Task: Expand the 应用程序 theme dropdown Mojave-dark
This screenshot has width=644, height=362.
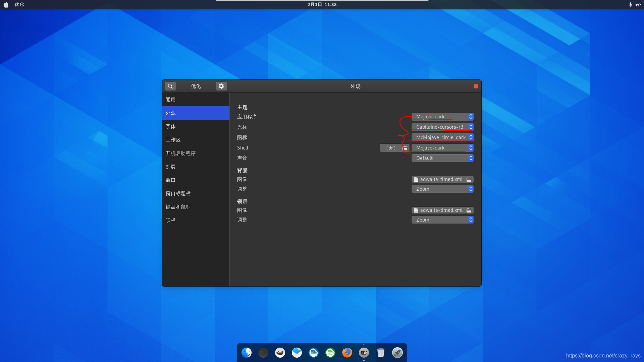Action: coord(442,117)
